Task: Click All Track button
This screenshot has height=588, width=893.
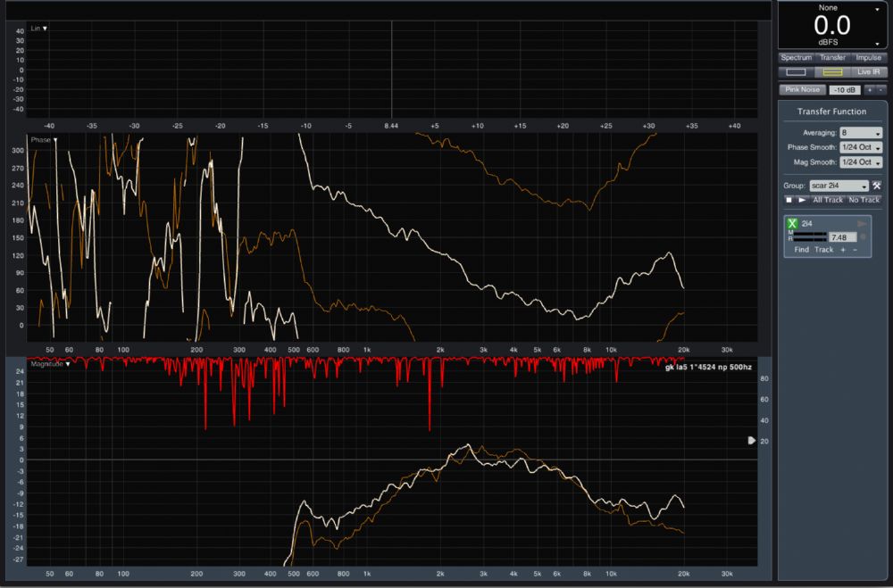Action: [x=828, y=200]
